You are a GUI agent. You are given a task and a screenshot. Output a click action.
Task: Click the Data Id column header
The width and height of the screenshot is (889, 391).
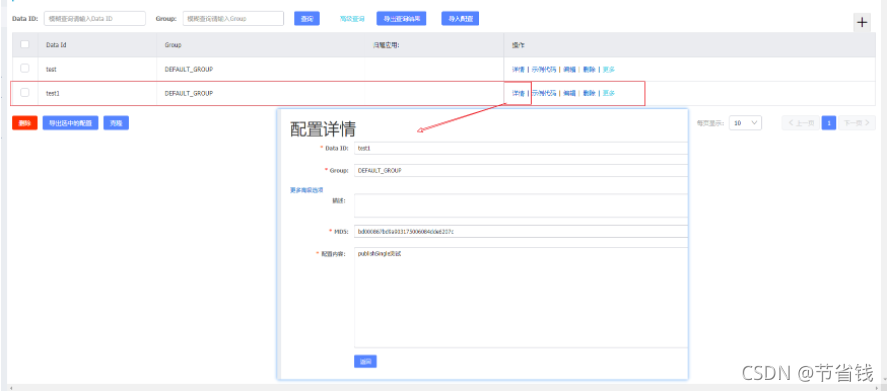coord(57,45)
